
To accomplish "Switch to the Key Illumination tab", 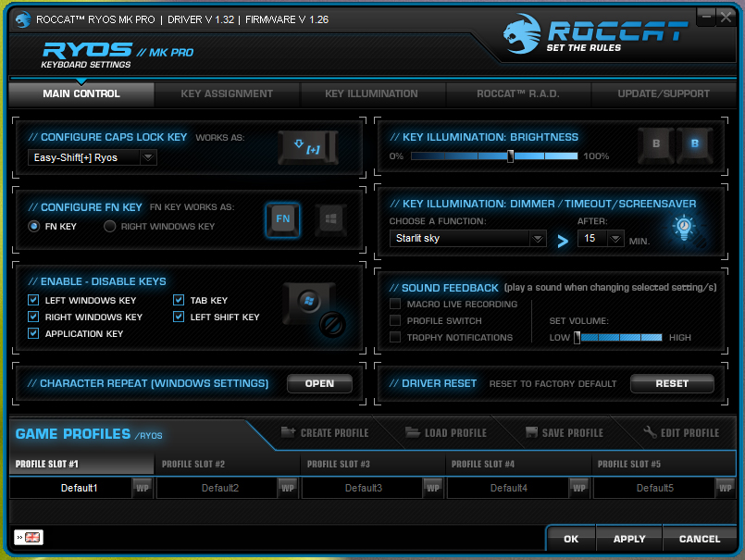I will tap(371, 94).
